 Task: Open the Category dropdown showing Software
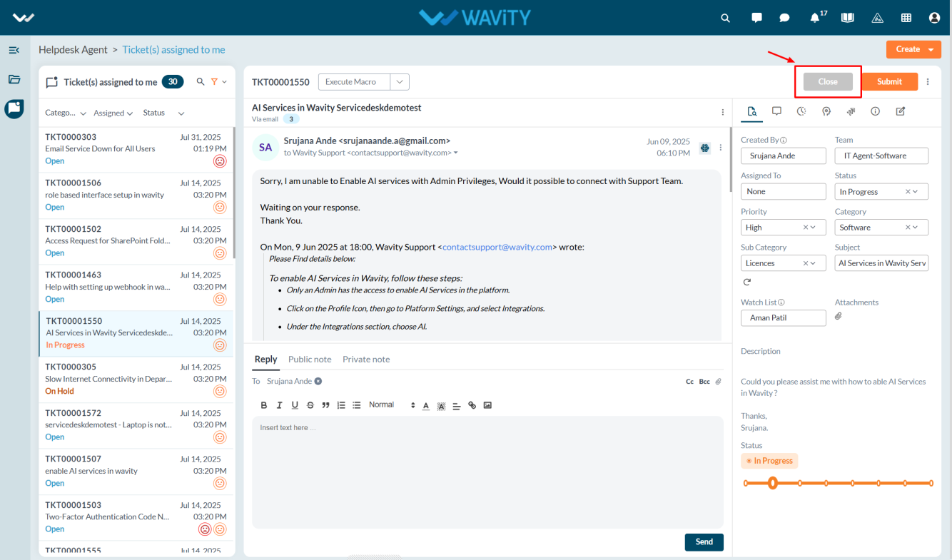pos(881,227)
